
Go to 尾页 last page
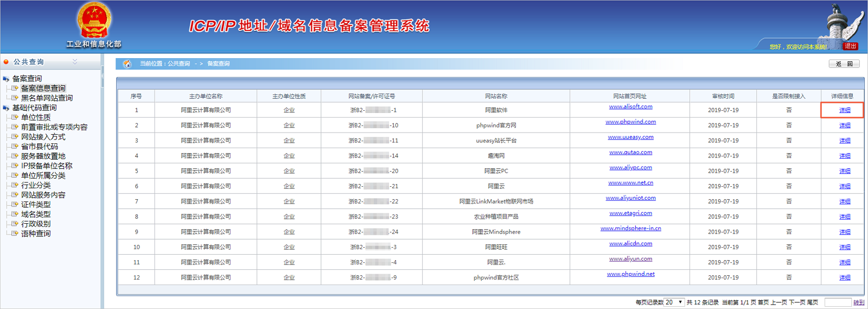tap(813, 302)
